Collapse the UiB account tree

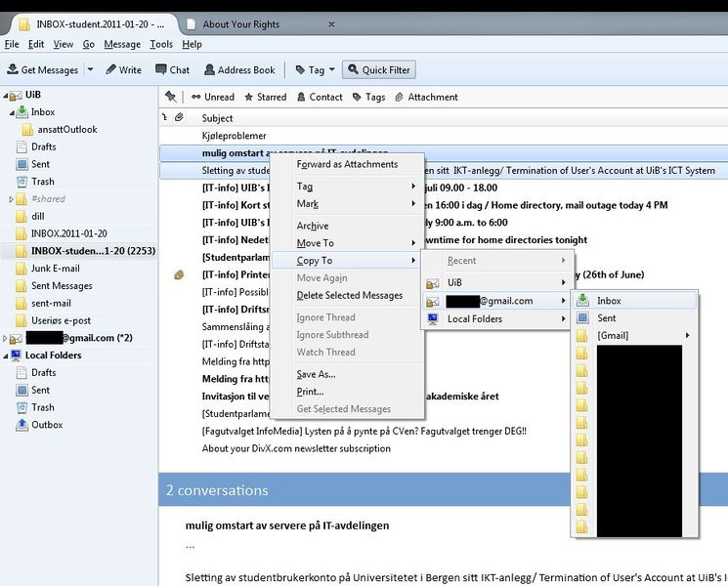point(6,95)
